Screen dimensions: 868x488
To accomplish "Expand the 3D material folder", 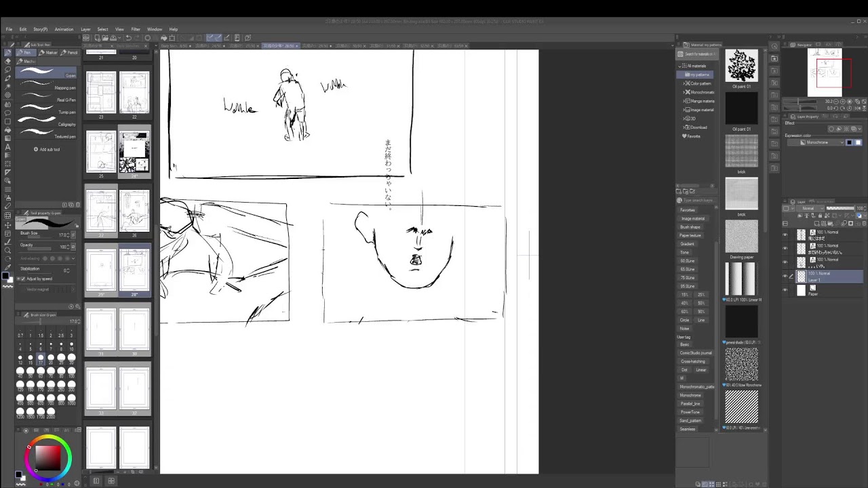I will point(684,119).
